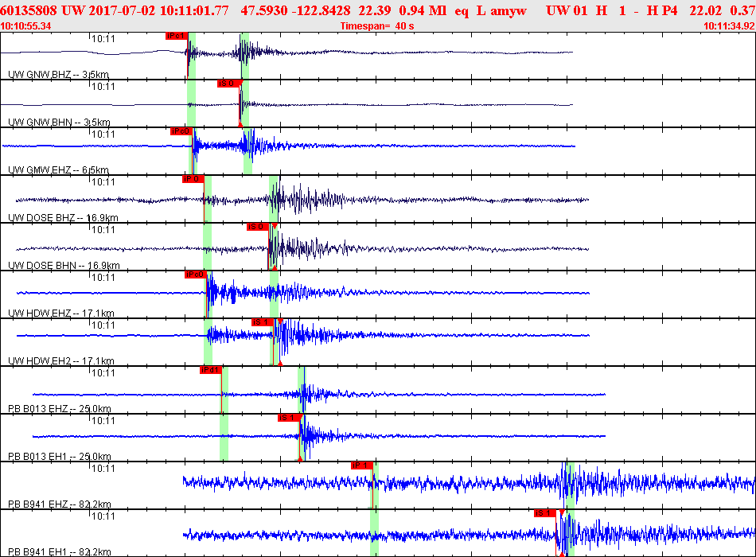Click the magnitude '0.94 Ml' in header
756x557 pixels.
pos(423,10)
